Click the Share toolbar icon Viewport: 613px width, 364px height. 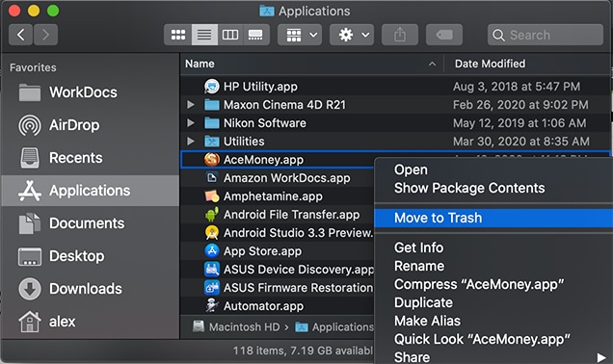[400, 36]
